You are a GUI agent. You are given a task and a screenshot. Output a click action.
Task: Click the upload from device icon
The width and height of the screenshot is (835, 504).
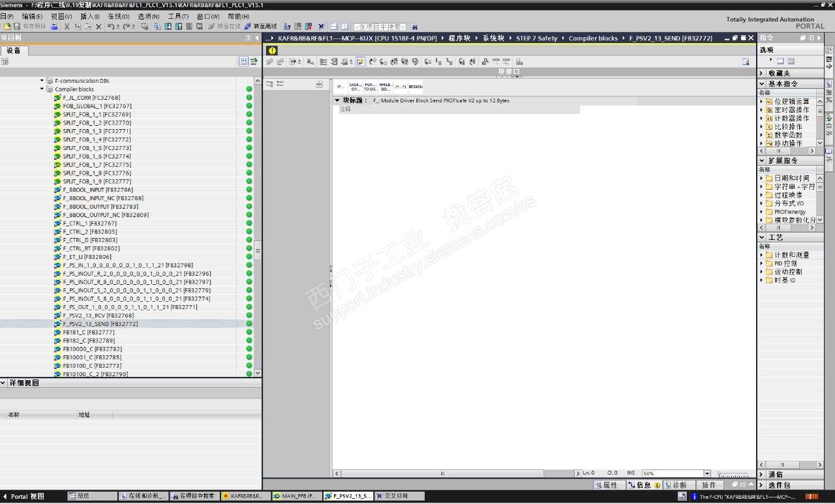click(179, 27)
